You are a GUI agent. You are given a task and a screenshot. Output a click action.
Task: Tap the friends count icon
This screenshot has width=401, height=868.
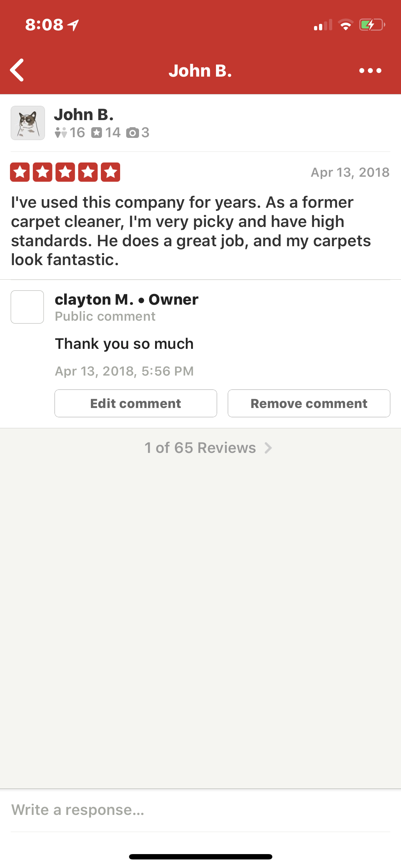click(x=61, y=133)
